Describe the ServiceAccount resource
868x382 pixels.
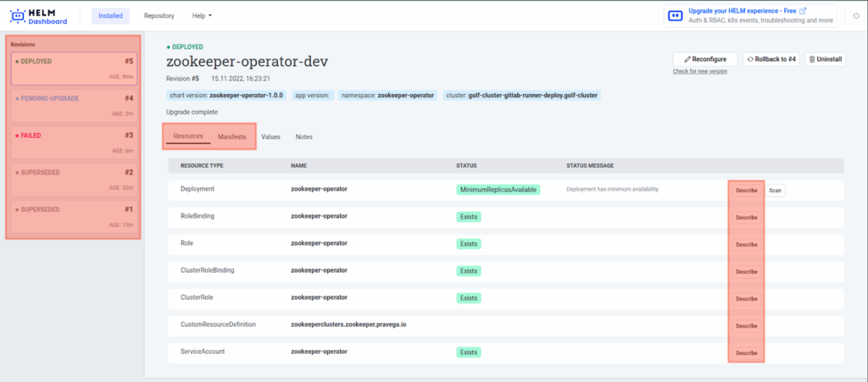coord(747,352)
